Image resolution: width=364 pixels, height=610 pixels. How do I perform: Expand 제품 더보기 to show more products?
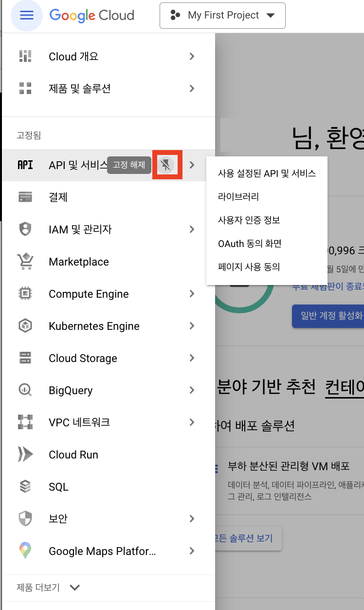coord(48,588)
